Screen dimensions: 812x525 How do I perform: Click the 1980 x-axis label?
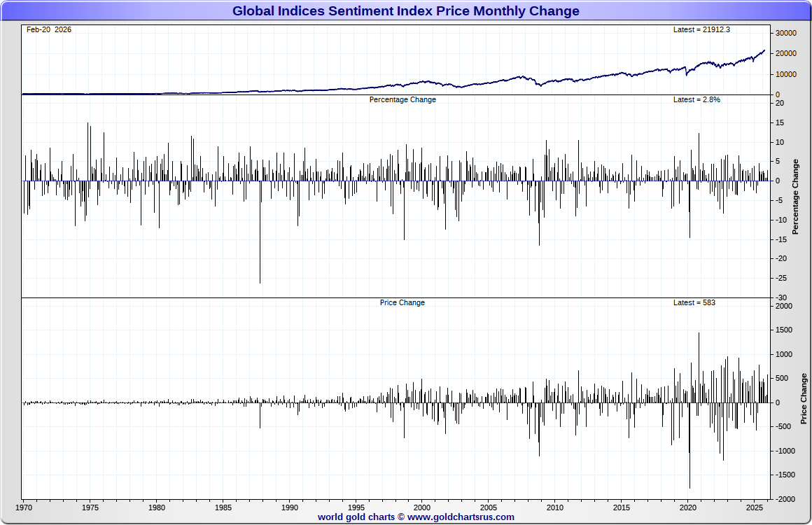tap(156, 507)
